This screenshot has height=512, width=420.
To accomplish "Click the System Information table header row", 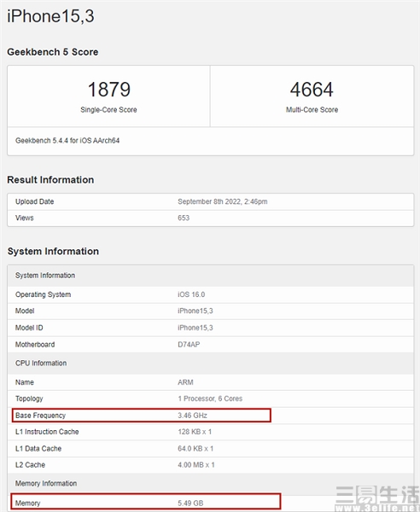I will 211,276.
